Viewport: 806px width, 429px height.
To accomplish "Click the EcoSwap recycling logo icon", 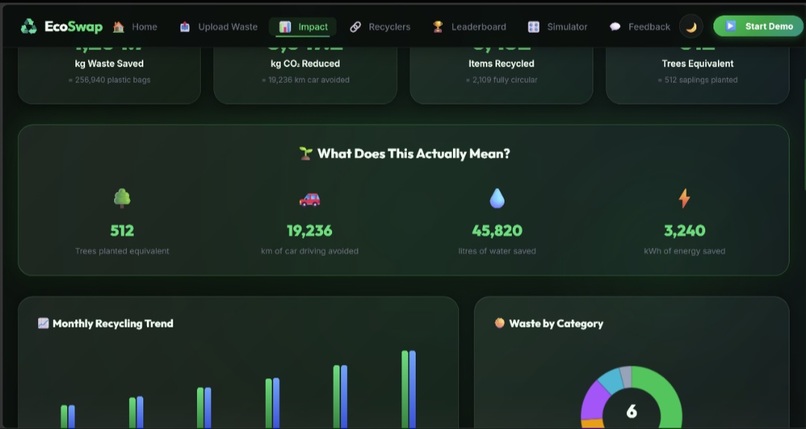I will tap(29, 27).
